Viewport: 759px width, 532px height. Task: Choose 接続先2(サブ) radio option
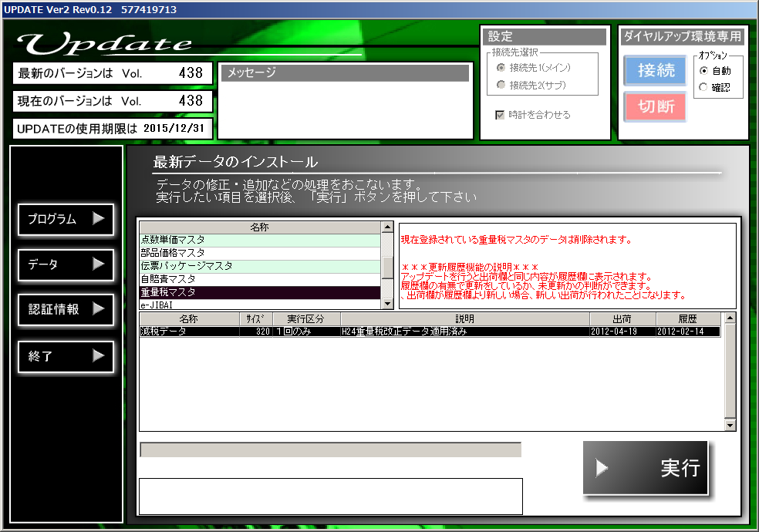click(501, 85)
